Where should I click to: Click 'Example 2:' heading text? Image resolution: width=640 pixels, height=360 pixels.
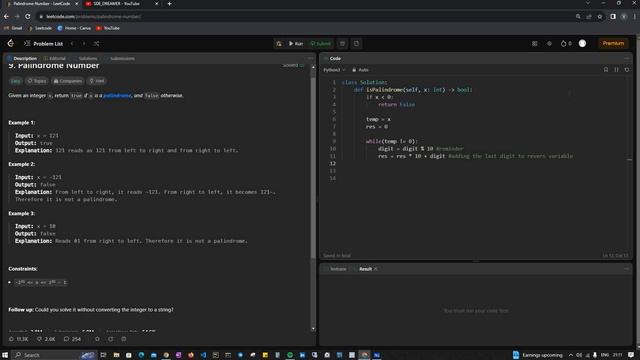pyautogui.click(x=22, y=164)
